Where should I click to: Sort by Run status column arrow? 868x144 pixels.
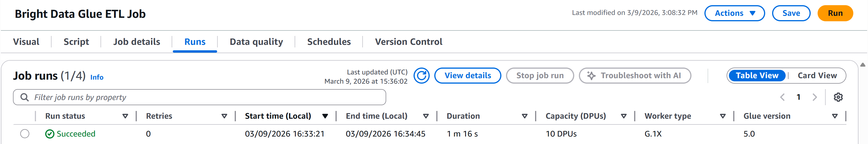(125, 116)
